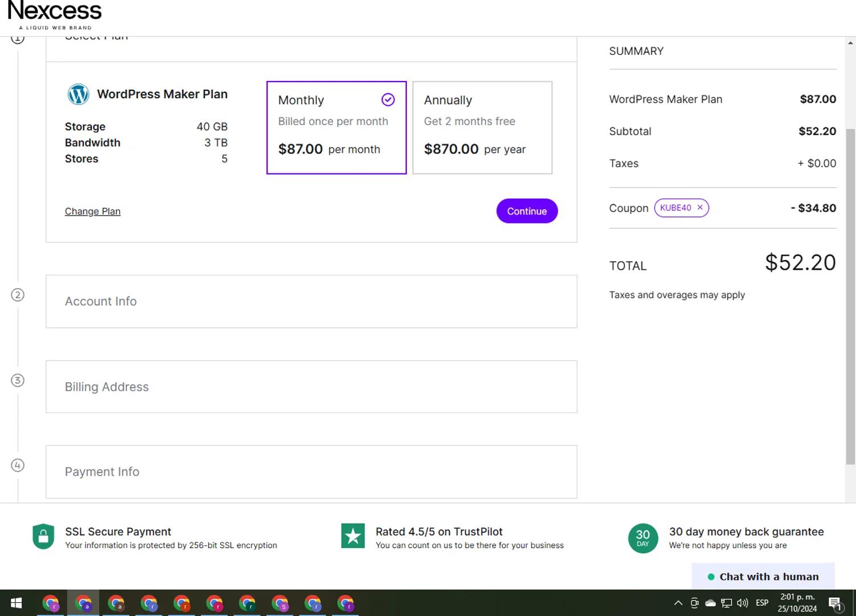
Task: Switch the ESP input language indicator
Action: 762,603
